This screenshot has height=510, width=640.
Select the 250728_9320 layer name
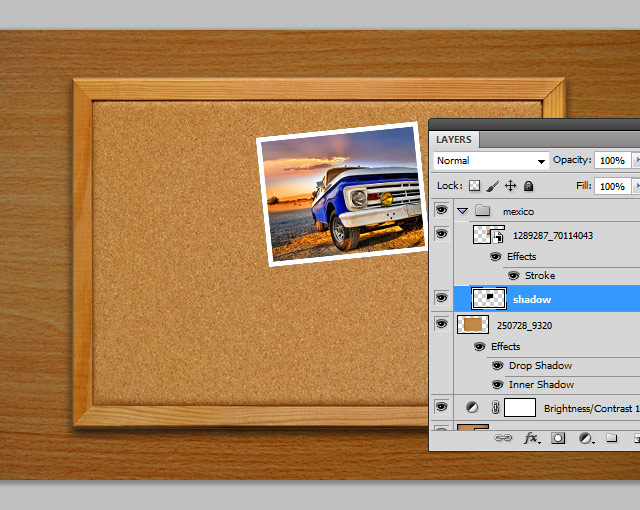524,326
